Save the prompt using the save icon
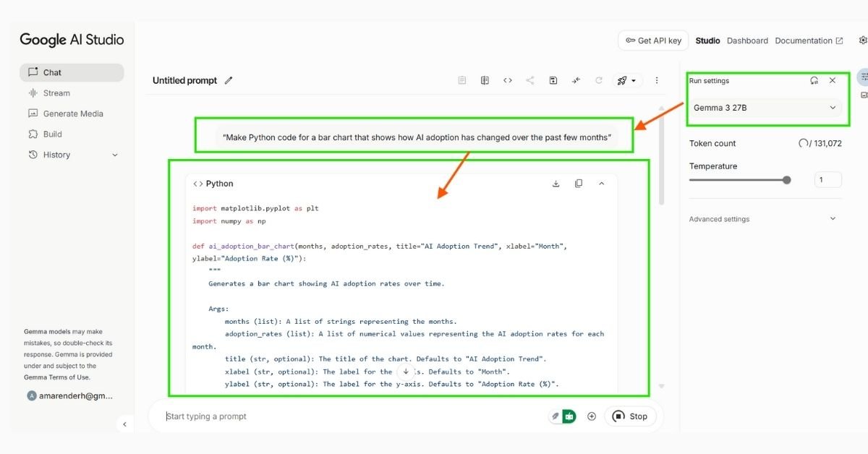 coord(553,81)
